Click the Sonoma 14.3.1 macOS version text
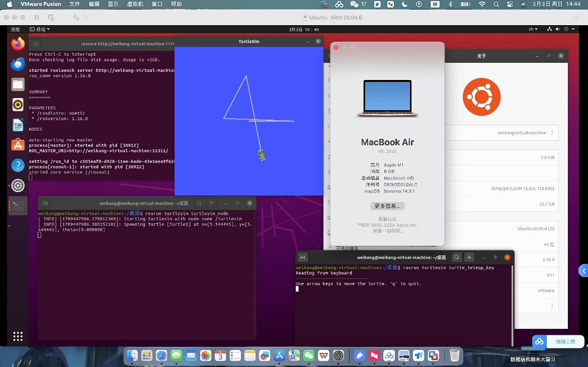The height and width of the screenshot is (367, 588). click(399, 191)
